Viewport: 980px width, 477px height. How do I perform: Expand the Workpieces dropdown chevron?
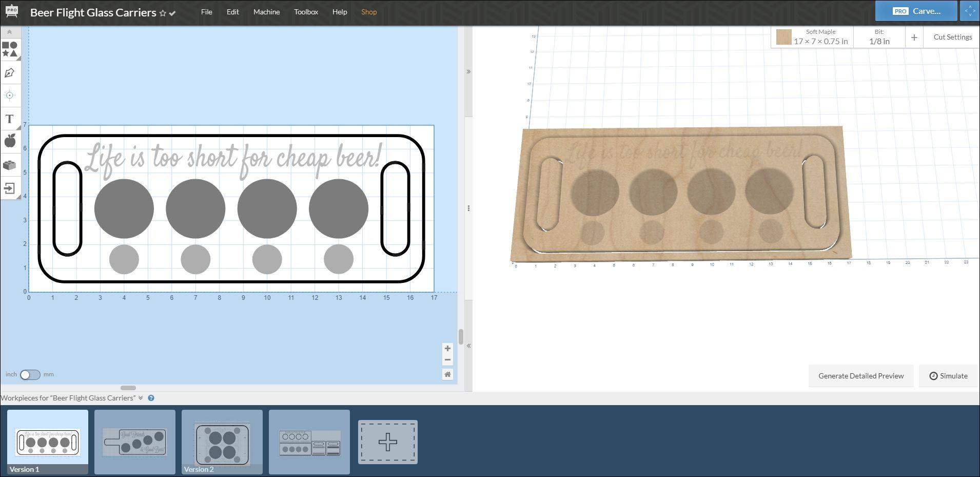pos(141,398)
